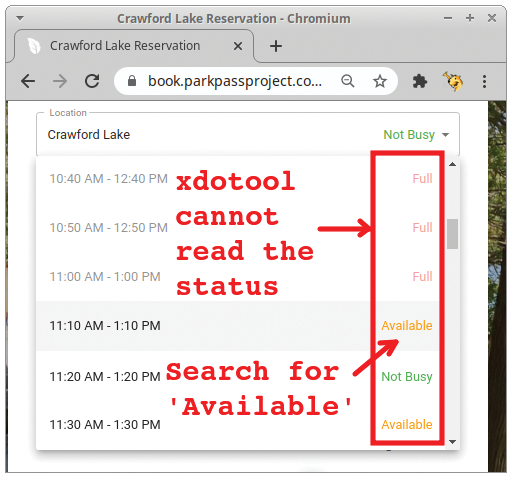
Task: Close the Crawford Lake Reservation tab
Action: pos(238,46)
